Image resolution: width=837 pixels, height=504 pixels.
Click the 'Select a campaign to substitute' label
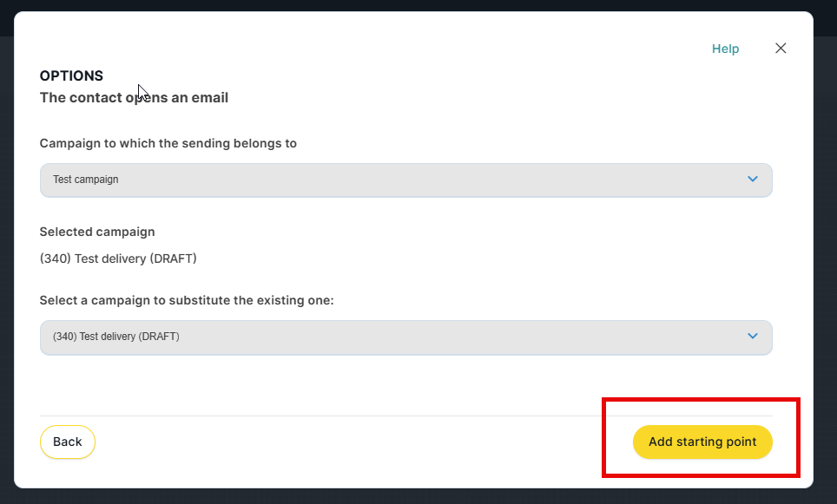coord(187,300)
